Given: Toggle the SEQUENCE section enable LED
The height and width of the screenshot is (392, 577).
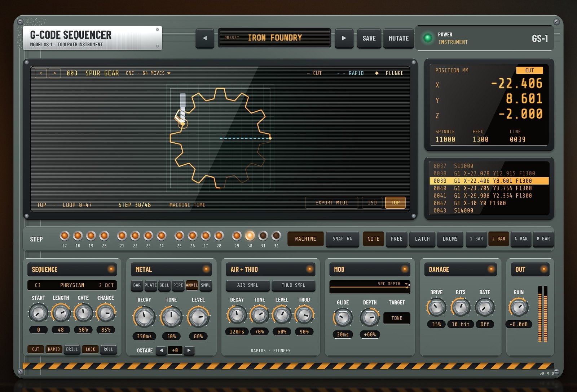Looking at the screenshot, I should pyautogui.click(x=111, y=269).
